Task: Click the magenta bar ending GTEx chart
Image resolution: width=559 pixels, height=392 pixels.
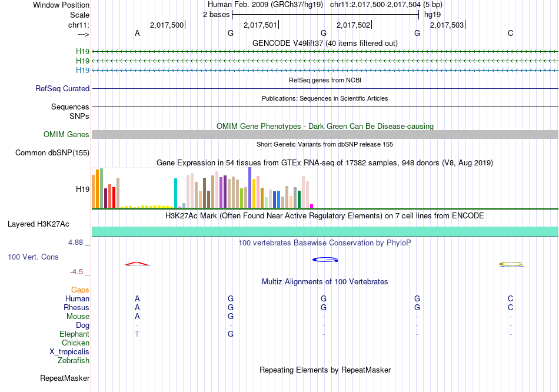Action: pos(312,206)
